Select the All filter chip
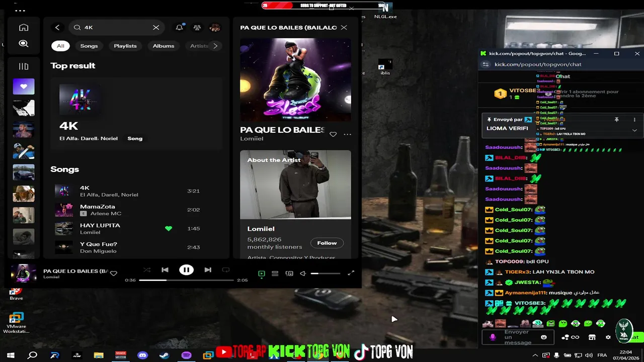This screenshot has width=644, height=362. point(60,46)
